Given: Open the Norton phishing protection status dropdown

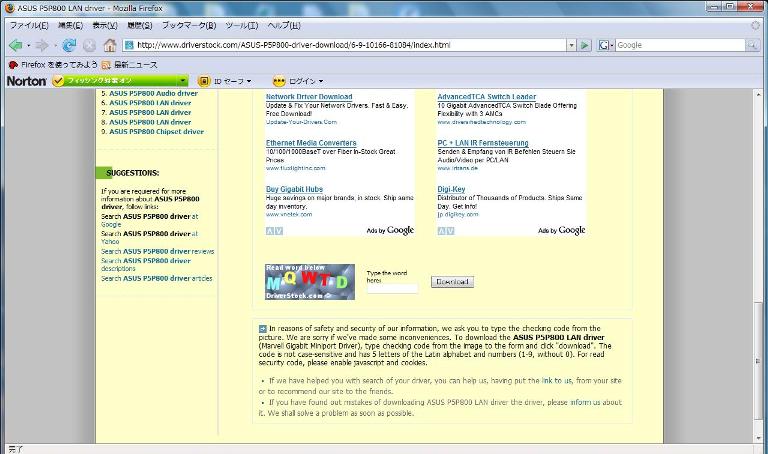Looking at the screenshot, I should click(x=182, y=81).
